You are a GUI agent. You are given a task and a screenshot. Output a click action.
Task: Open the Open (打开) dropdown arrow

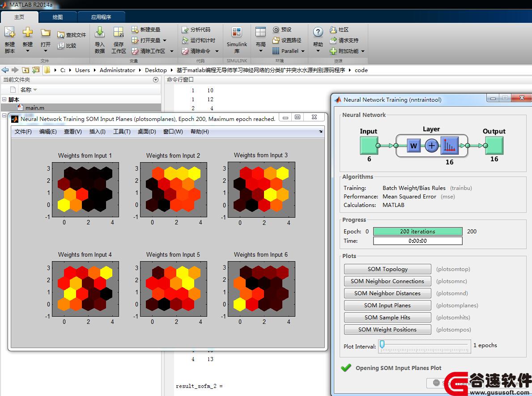(46, 51)
